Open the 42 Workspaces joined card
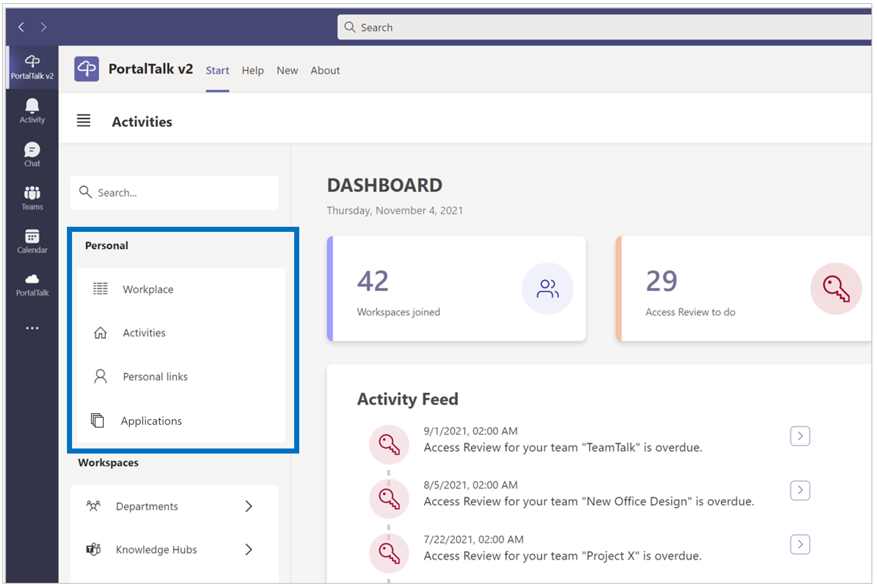877x588 pixels. coord(457,289)
